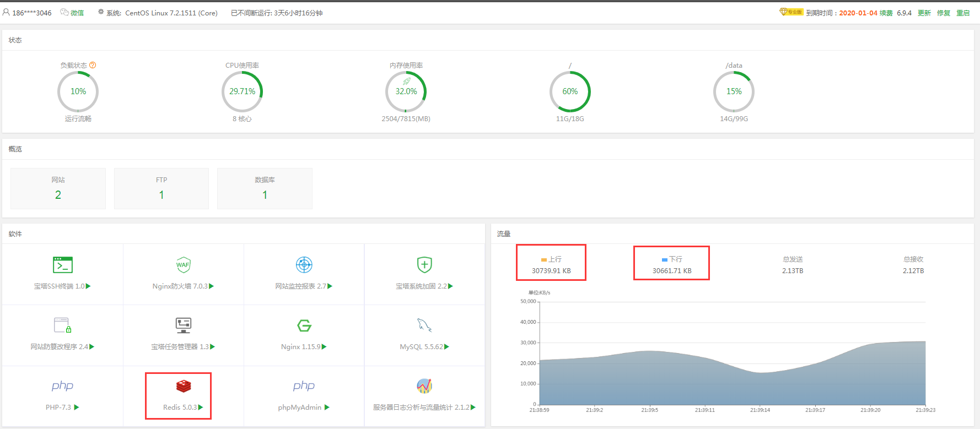
Task: Click the 总发送 2.13TB value
Action: tap(793, 271)
